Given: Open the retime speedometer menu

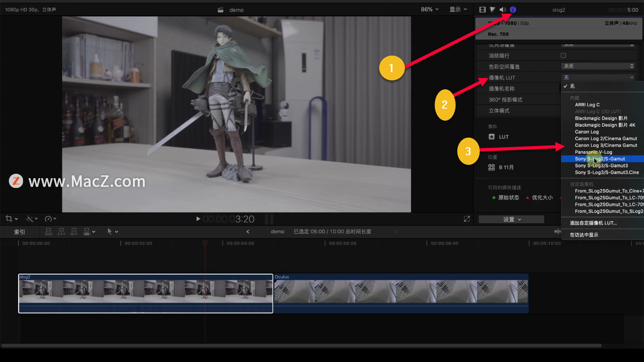Looking at the screenshot, I should tap(50, 219).
